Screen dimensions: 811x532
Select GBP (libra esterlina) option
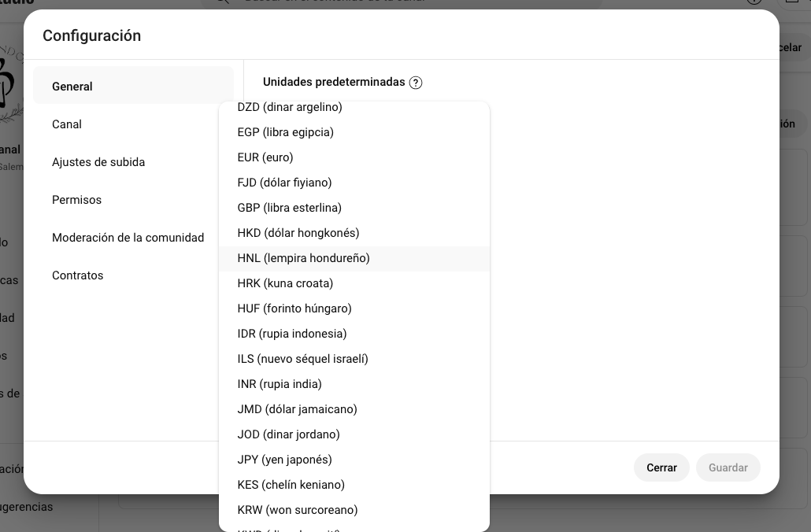289,208
